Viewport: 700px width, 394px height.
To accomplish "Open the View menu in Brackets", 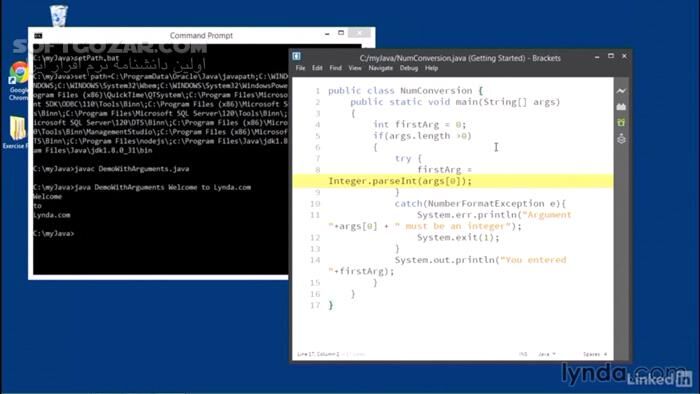I will coord(355,68).
